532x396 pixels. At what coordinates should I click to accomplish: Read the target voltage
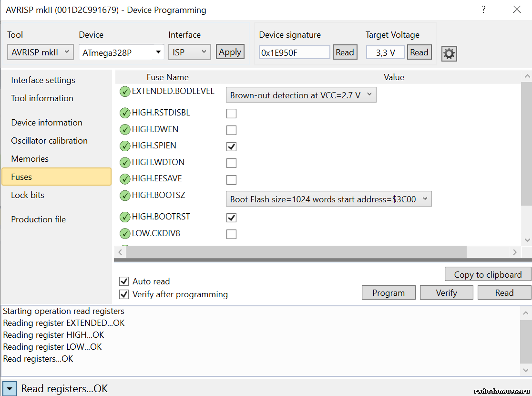(x=419, y=52)
